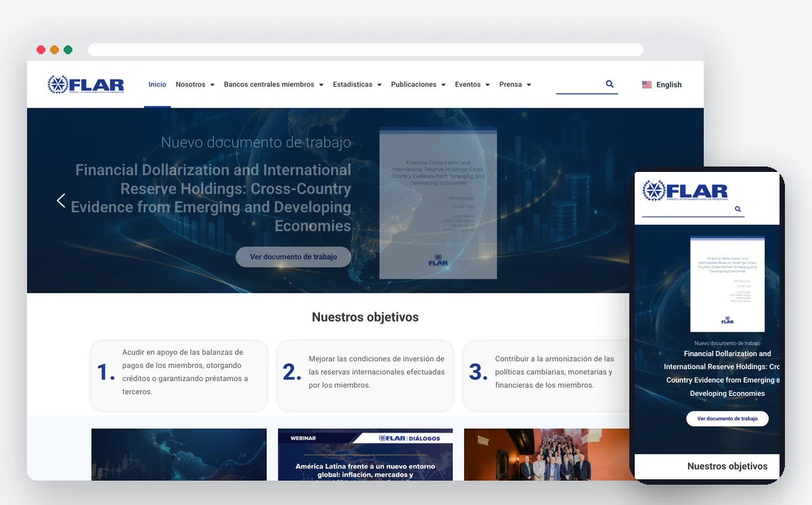Expand the Nosotros dropdown menu
Image resolution: width=812 pixels, height=505 pixels.
195,85
